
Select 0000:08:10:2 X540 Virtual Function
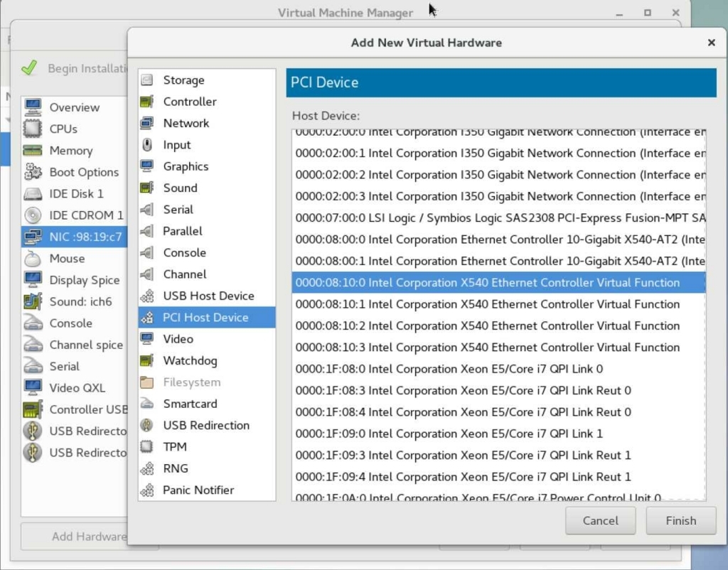click(498, 326)
